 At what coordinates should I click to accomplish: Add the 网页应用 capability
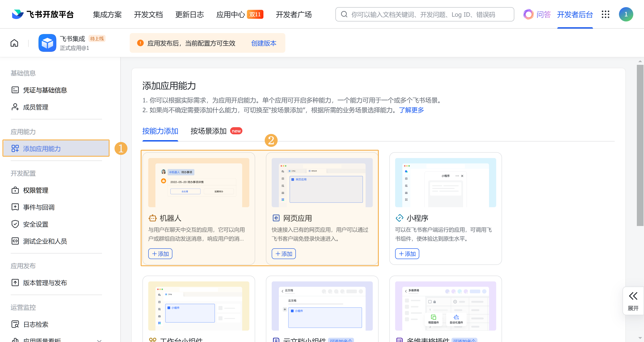click(284, 254)
